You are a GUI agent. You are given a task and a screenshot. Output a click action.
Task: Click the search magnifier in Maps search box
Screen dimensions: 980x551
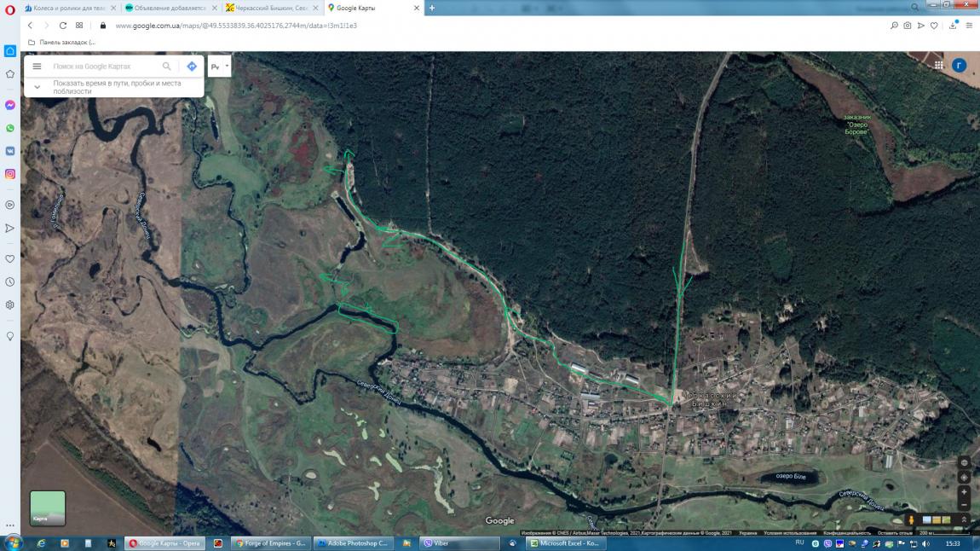pyautogui.click(x=167, y=67)
